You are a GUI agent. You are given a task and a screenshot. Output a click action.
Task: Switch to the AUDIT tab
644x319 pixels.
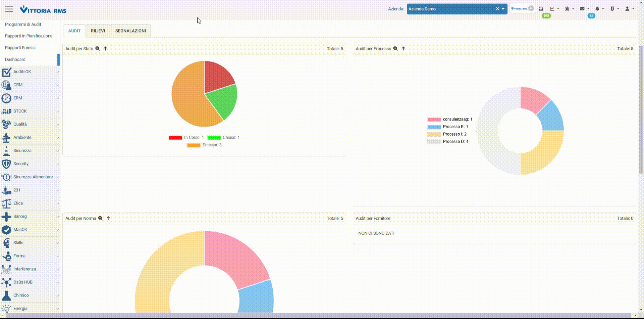[x=74, y=31]
